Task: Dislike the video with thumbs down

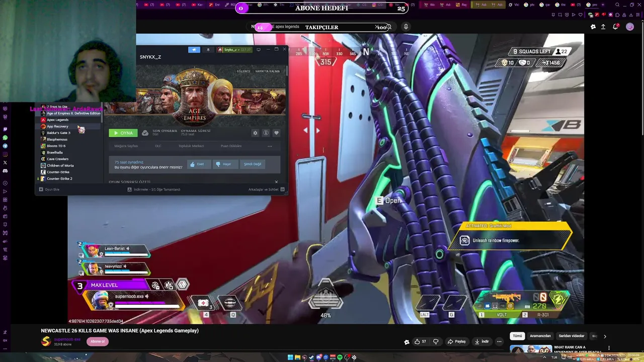Action: pos(436,341)
